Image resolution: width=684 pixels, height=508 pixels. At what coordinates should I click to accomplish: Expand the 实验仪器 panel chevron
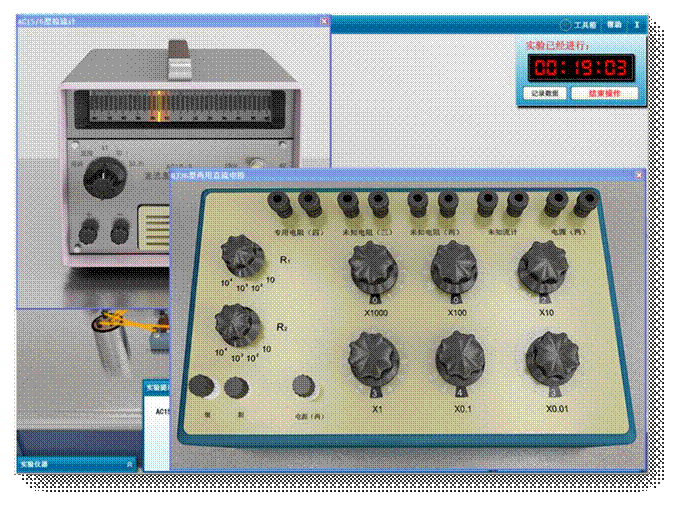[x=129, y=464]
